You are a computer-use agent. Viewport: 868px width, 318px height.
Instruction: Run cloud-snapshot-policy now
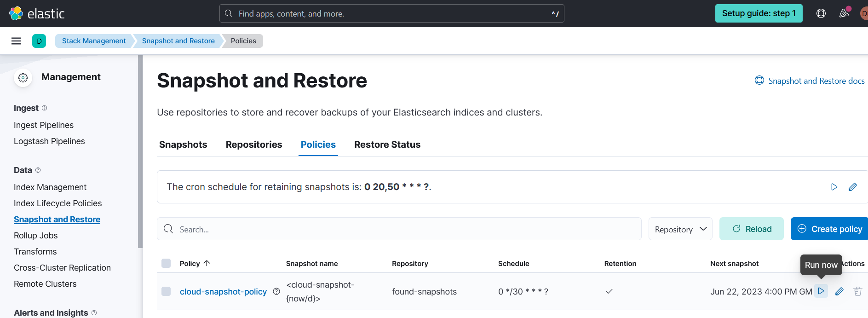821,291
